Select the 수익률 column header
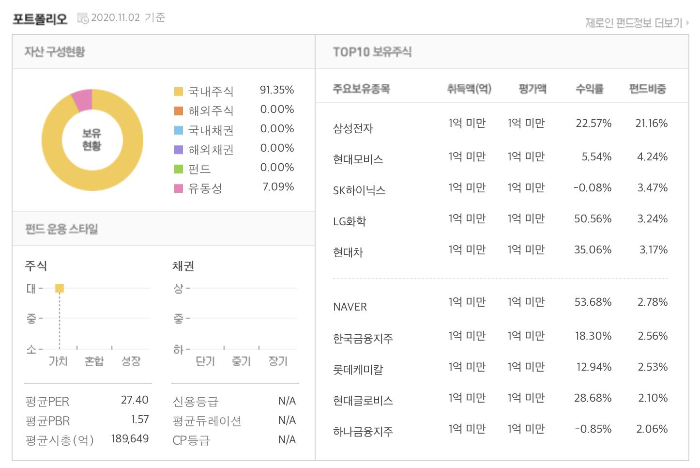 (x=589, y=88)
